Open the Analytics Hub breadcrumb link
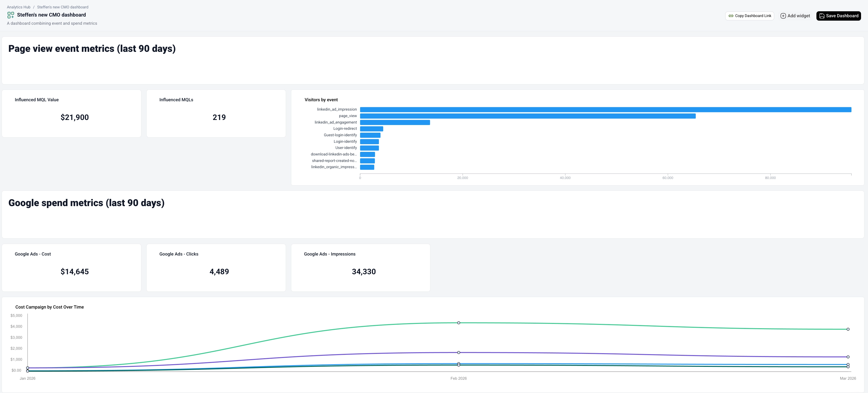Image resolution: width=868 pixels, height=393 pixels. [x=18, y=7]
